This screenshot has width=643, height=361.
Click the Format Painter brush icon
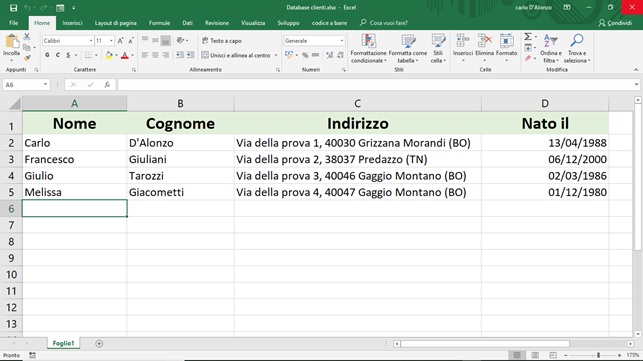(x=27, y=58)
